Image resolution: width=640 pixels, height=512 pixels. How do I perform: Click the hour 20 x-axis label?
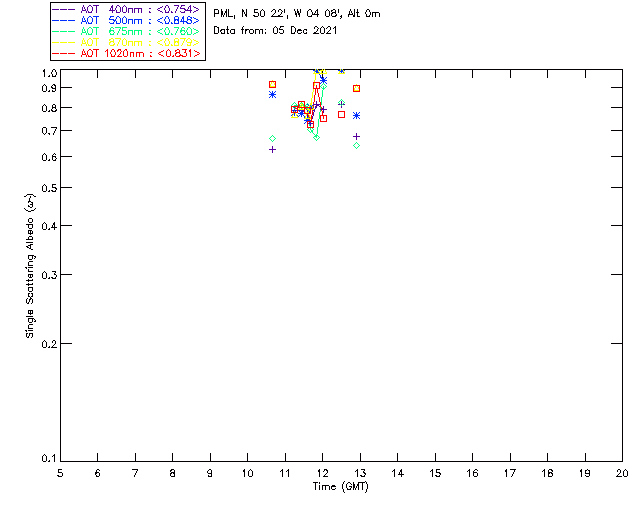(x=622, y=473)
